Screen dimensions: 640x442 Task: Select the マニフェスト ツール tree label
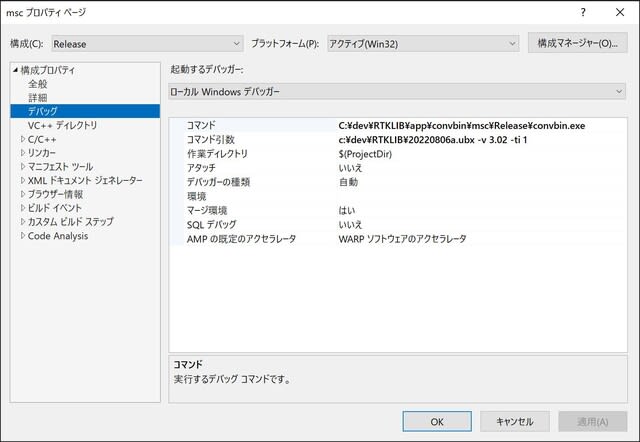coord(60,167)
